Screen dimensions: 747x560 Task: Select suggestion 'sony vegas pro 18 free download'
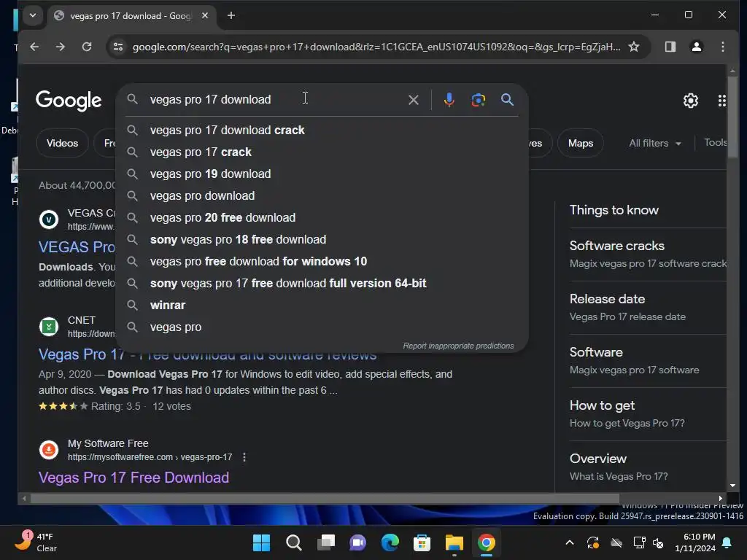[322, 239]
